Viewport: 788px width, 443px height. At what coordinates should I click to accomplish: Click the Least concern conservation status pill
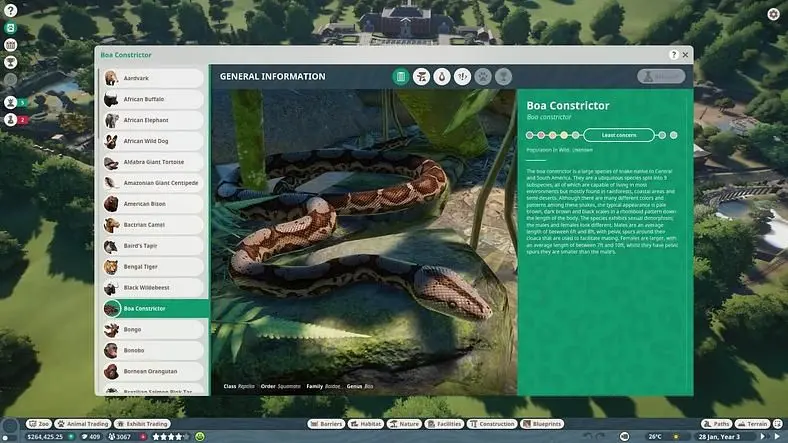619,135
